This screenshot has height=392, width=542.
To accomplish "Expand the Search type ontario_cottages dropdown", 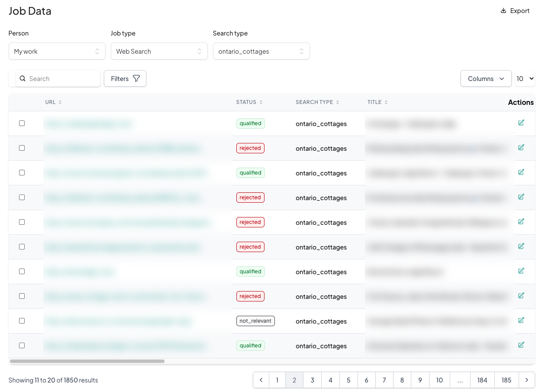I will (261, 51).
